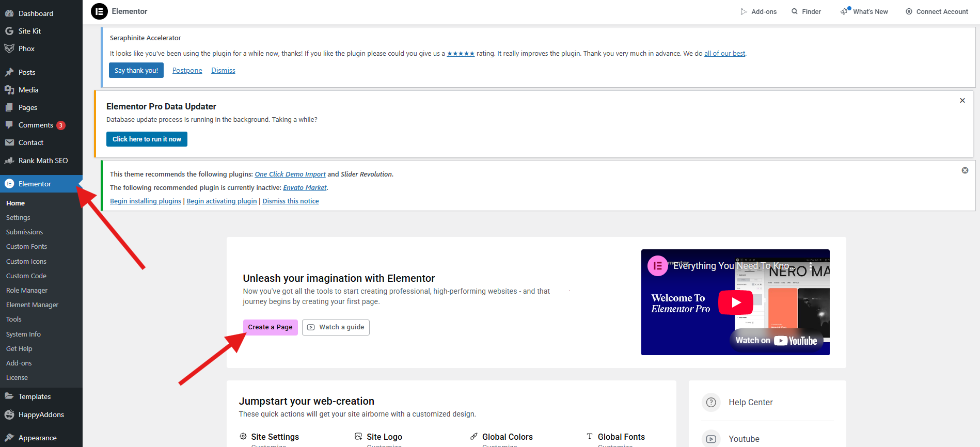
Task: Click the Postpone link
Action: click(x=187, y=70)
